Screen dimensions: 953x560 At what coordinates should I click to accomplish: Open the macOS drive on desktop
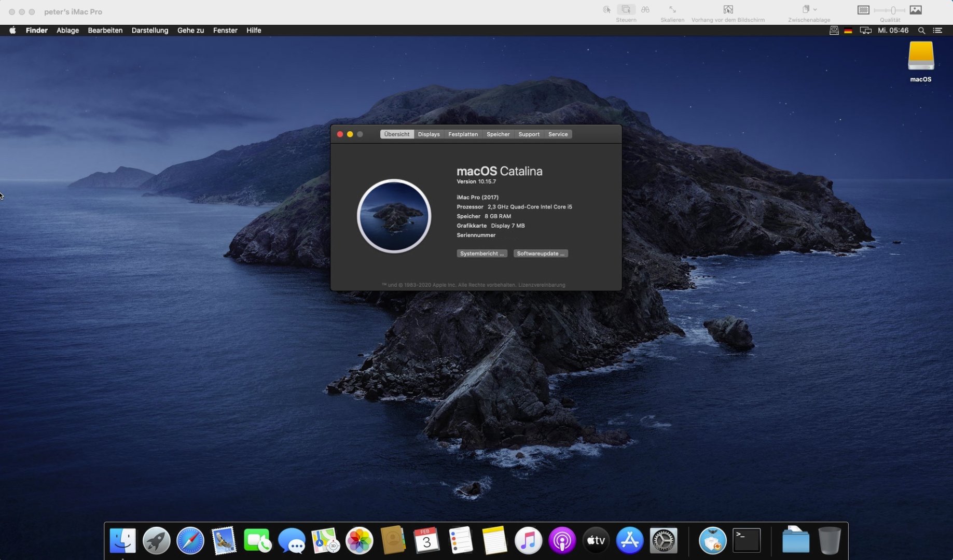[920, 57]
